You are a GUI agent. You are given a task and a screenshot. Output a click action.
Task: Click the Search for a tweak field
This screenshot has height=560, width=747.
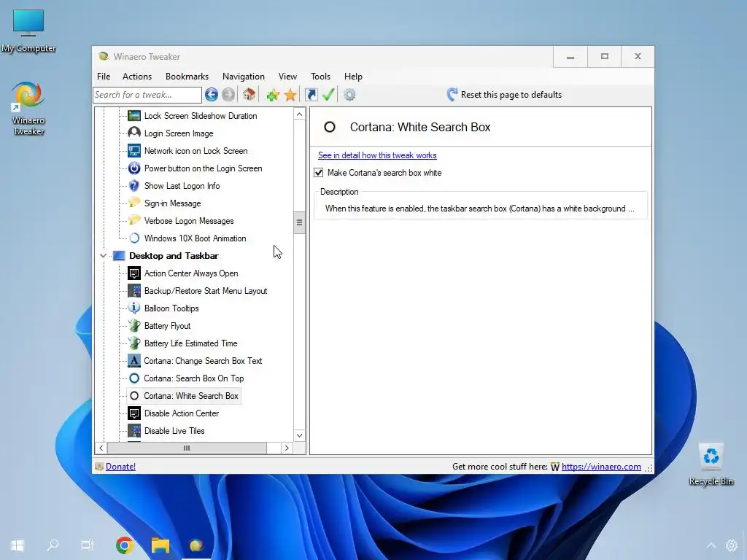click(x=147, y=95)
